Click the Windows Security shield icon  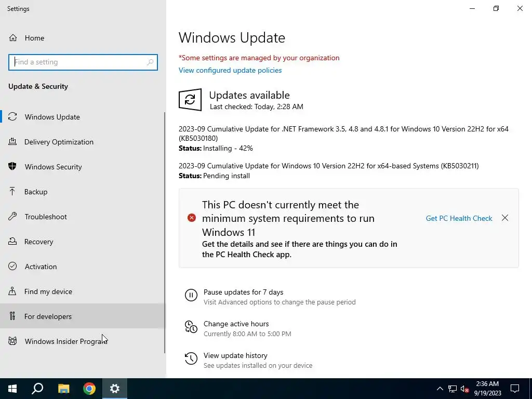pyautogui.click(x=12, y=166)
